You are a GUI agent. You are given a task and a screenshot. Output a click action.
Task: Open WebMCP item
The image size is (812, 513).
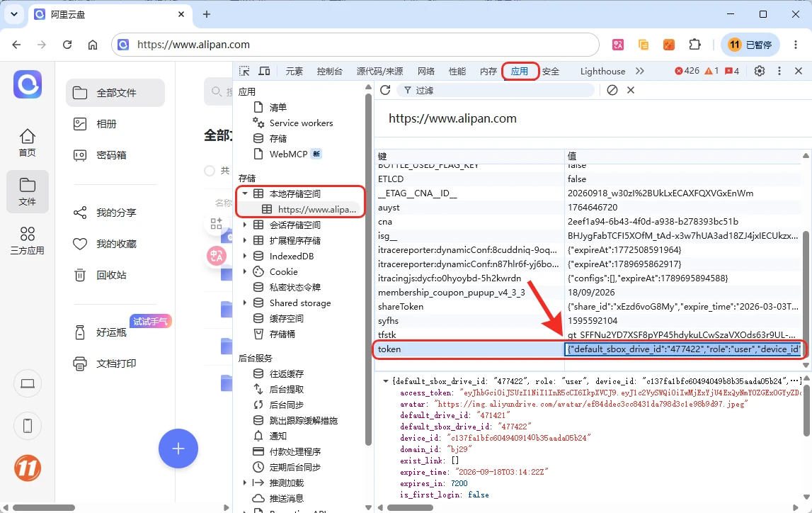click(287, 154)
